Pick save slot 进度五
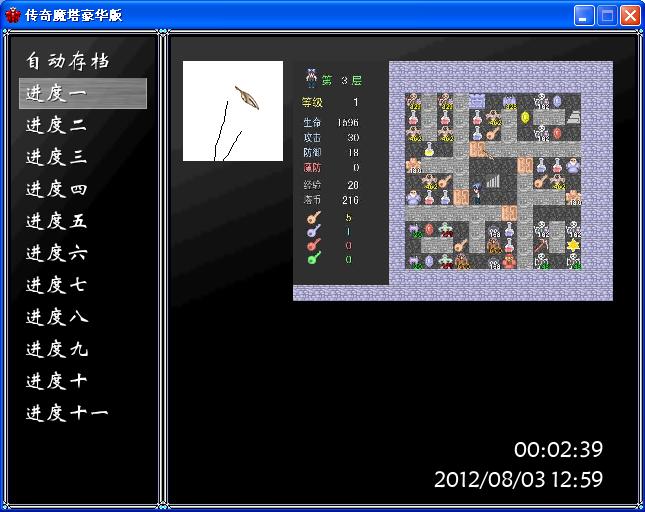The image size is (645, 512). coord(83,221)
